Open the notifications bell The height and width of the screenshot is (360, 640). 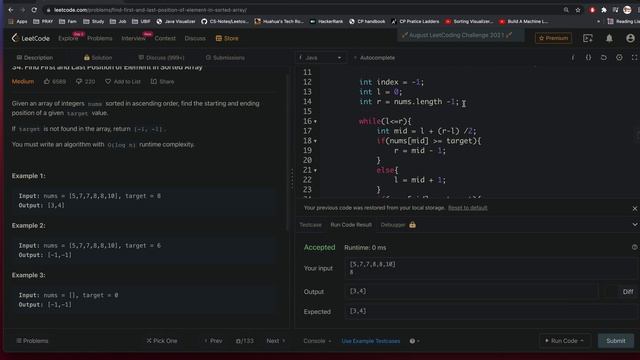click(609, 38)
